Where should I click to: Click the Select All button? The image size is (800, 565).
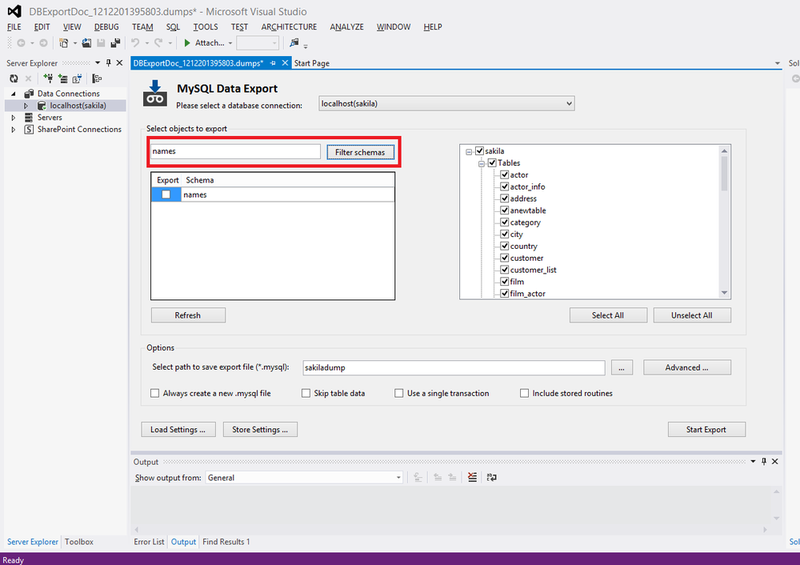click(x=608, y=315)
